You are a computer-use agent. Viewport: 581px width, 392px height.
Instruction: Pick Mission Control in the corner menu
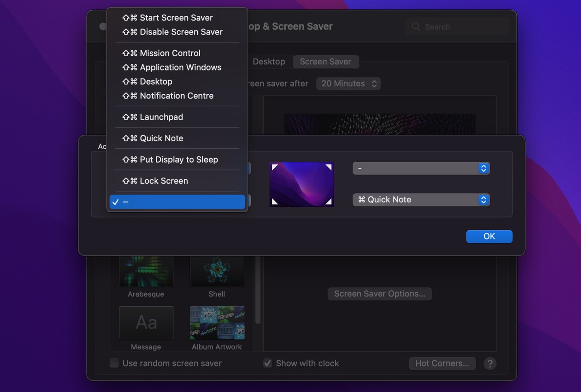[177, 53]
